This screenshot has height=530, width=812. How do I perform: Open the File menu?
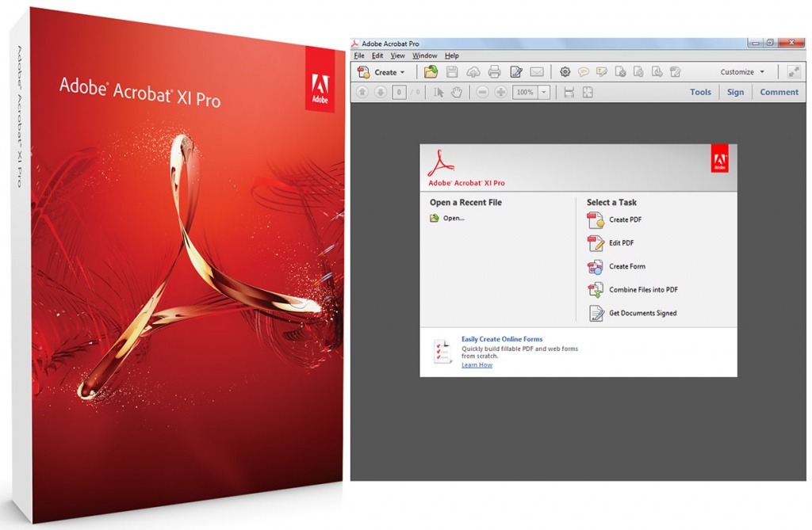[359, 55]
